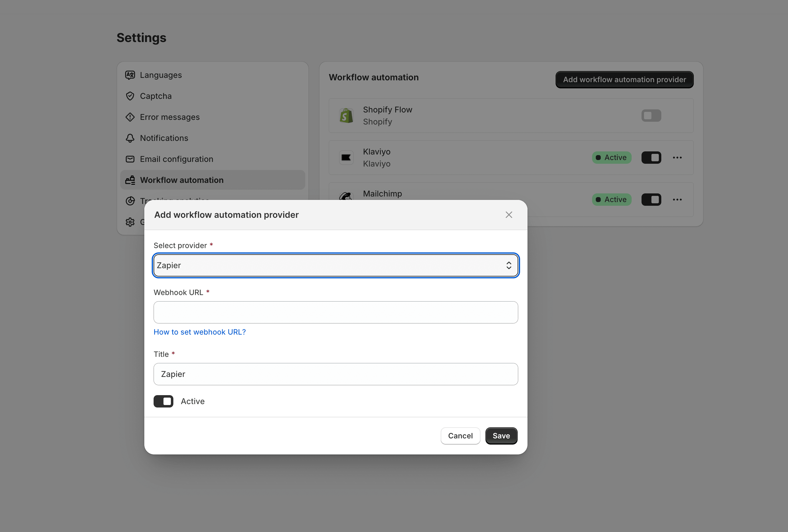Select Workflow automation in sidebar

213,180
